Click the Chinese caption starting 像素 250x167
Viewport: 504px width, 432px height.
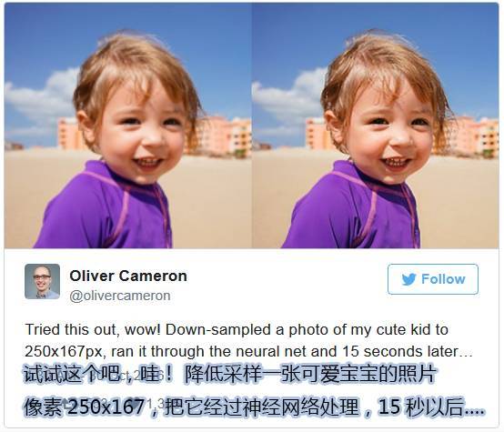(254, 407)
